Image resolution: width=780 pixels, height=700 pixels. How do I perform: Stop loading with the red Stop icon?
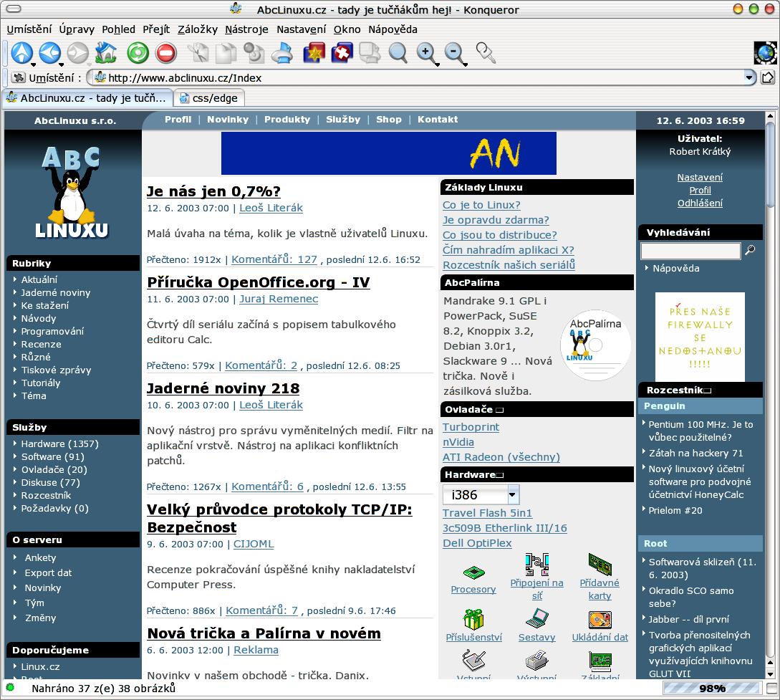click(166, 53)
